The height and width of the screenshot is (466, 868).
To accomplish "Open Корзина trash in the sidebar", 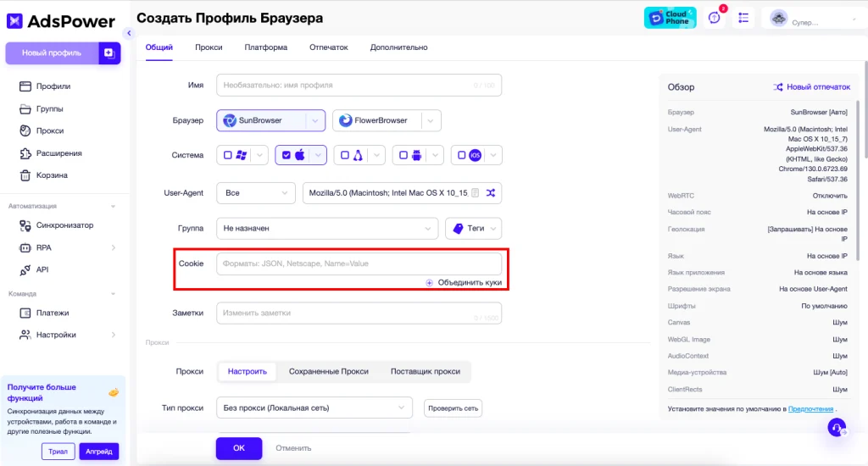I will (52, 175).
